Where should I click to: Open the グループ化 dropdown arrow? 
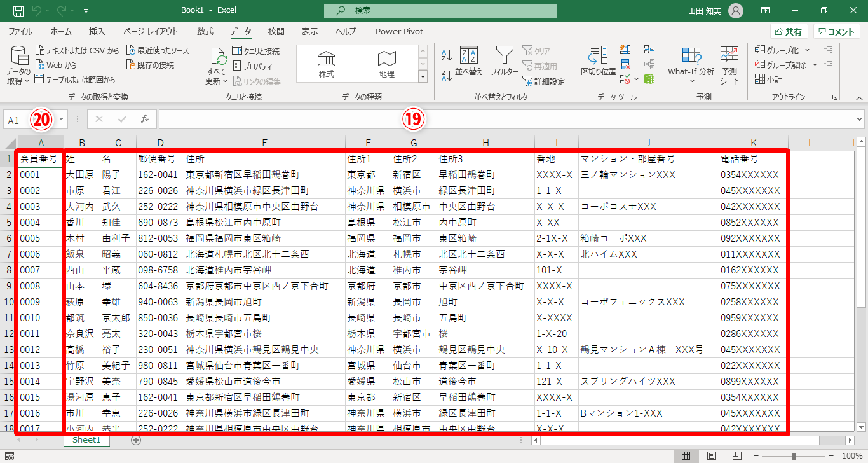[x=807, y=50]
